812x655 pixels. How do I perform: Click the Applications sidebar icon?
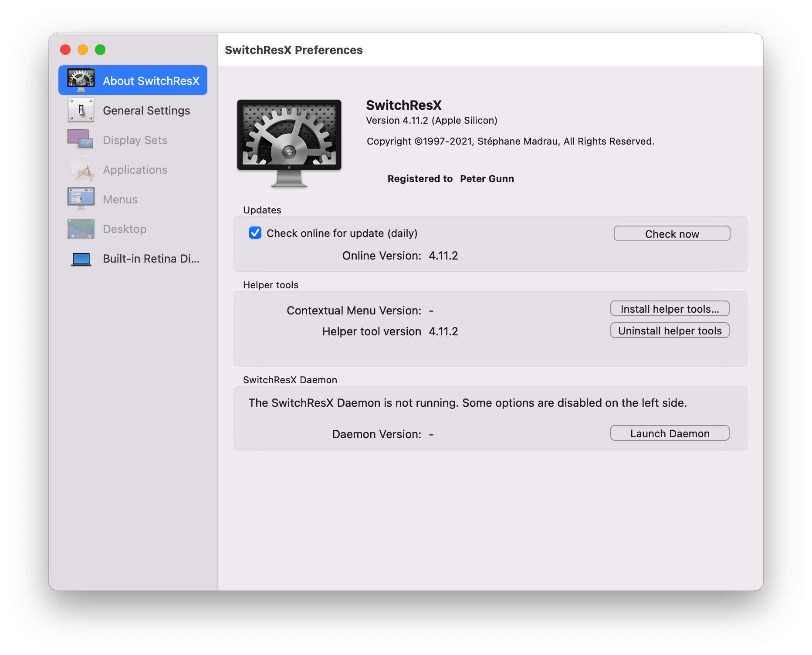pyautogui.click(x=81, y=169)
